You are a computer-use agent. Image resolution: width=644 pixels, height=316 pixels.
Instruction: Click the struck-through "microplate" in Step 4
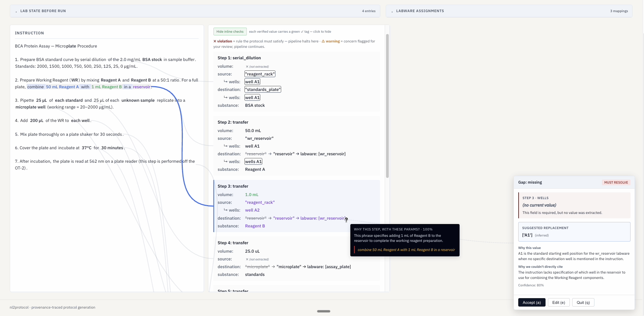(x=257, y=266)
